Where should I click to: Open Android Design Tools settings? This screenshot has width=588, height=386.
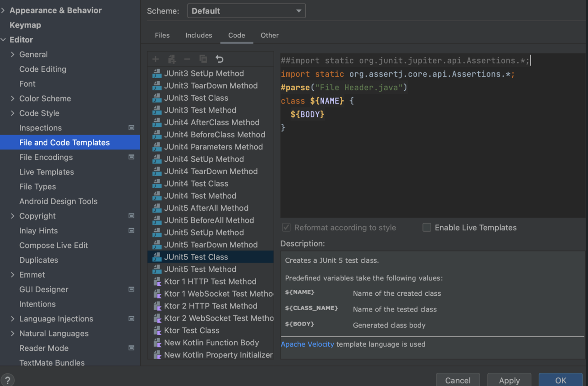[x=58, y=201]
